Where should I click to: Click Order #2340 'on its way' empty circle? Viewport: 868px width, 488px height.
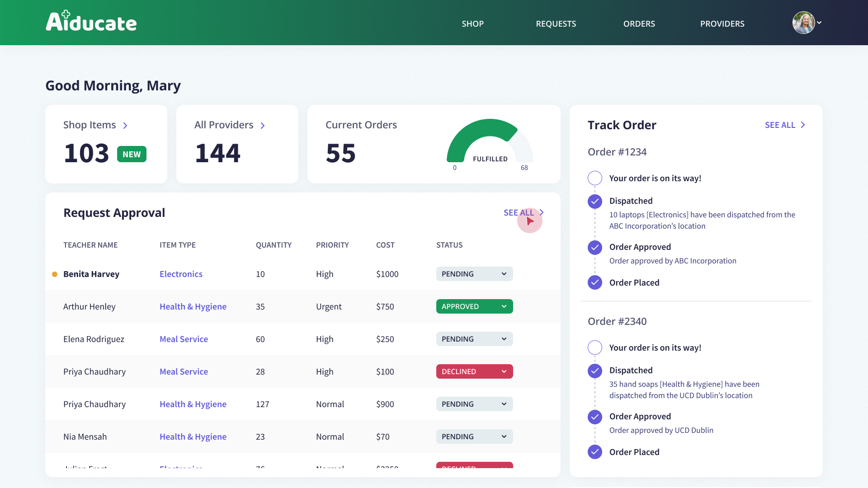click(595, 347)
